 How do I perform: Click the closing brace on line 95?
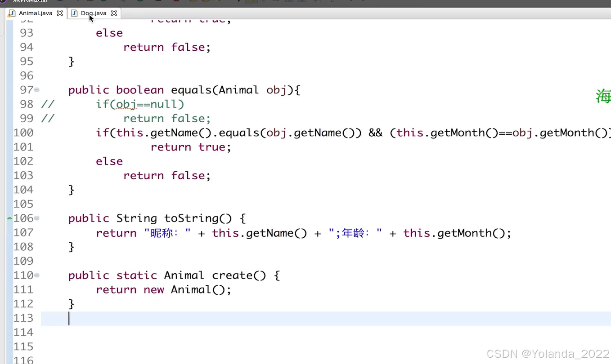click(71, 62)
